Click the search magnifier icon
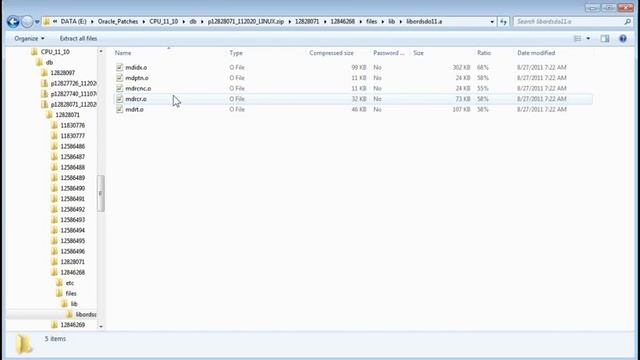640x360 pixels. click(627, 22)
